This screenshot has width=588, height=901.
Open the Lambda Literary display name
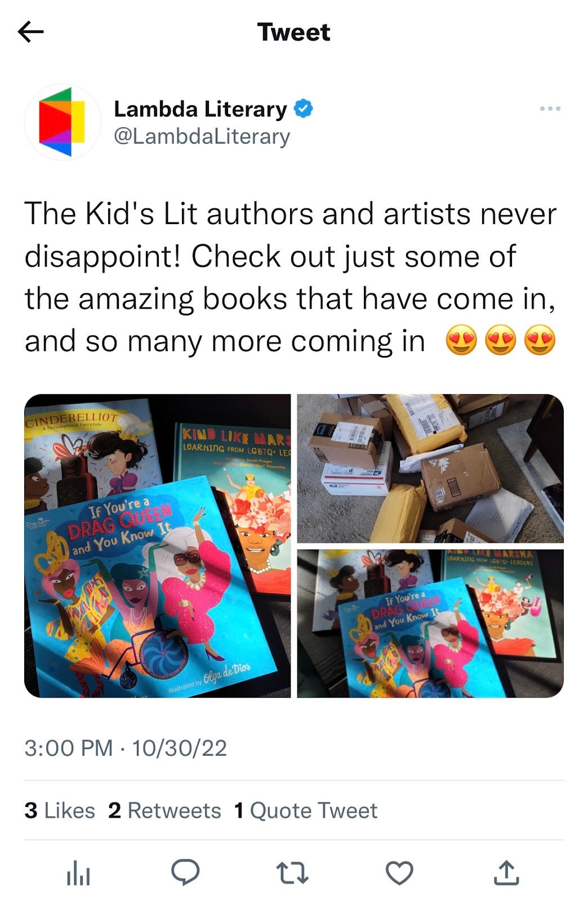point(201,109)
